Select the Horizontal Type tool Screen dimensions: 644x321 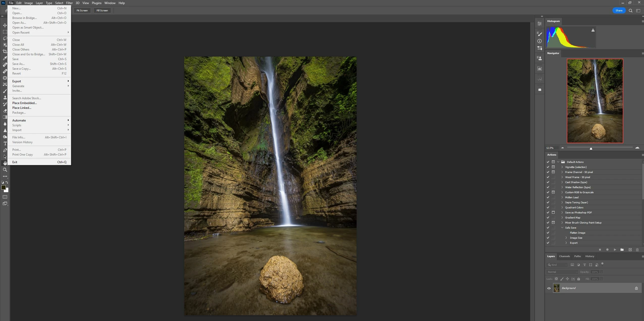point(5,143)
